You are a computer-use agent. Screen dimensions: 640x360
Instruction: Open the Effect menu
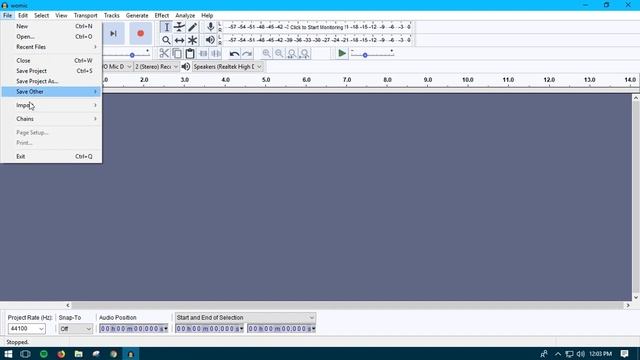click(162, 16)
